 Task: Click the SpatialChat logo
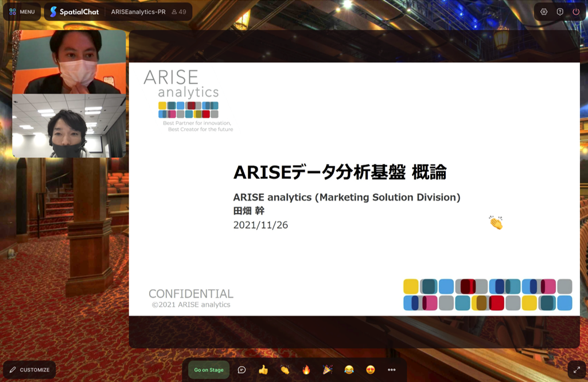pyautogui.click(x=74, y=11)
